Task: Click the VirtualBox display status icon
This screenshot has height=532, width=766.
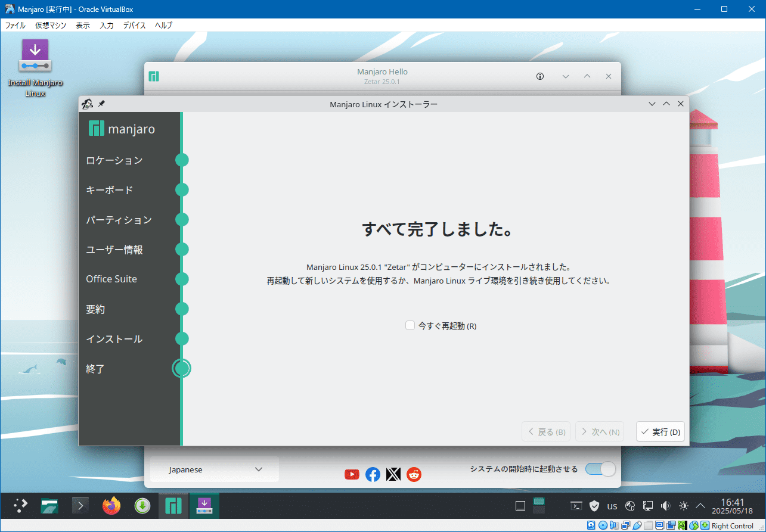Action: [659, 525]
